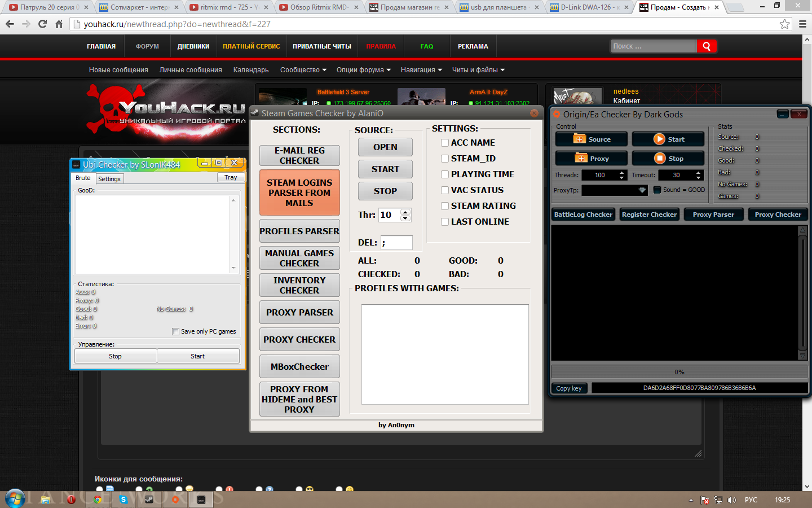812x508 pixels.
Task: Click Copy key in Origin Checker
Action: point(569,388)
